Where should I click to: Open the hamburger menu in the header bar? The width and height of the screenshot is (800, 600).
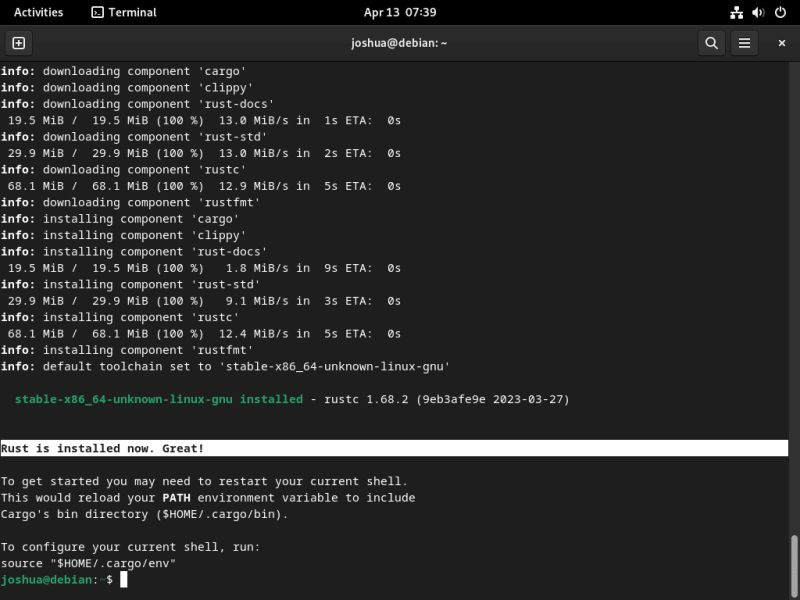tap(744, 43)
